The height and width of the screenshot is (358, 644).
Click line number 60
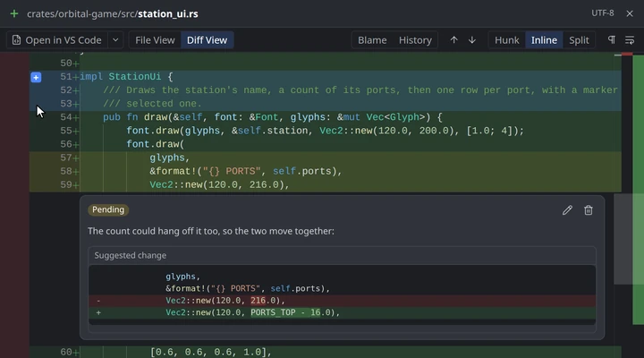point(66,353)
